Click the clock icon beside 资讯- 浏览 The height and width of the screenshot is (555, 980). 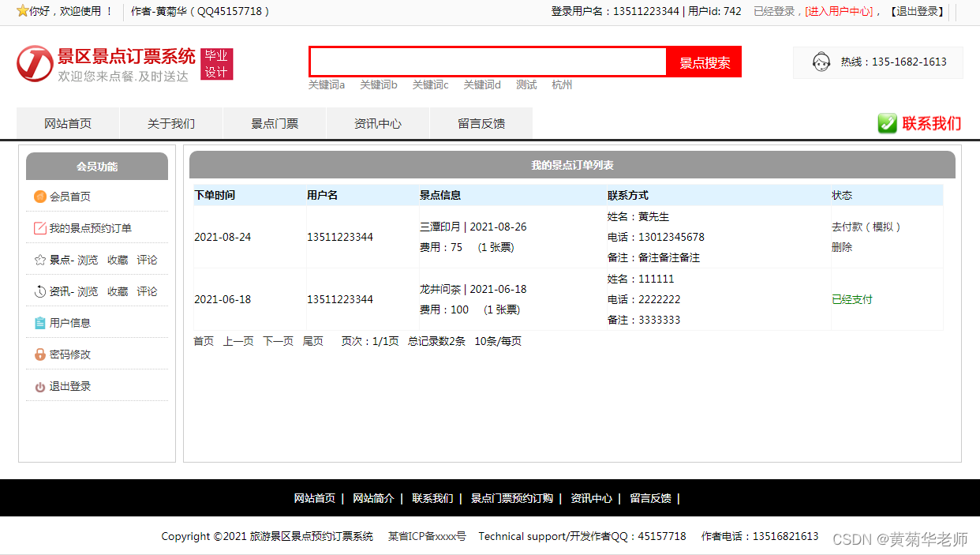pos(39,291)
